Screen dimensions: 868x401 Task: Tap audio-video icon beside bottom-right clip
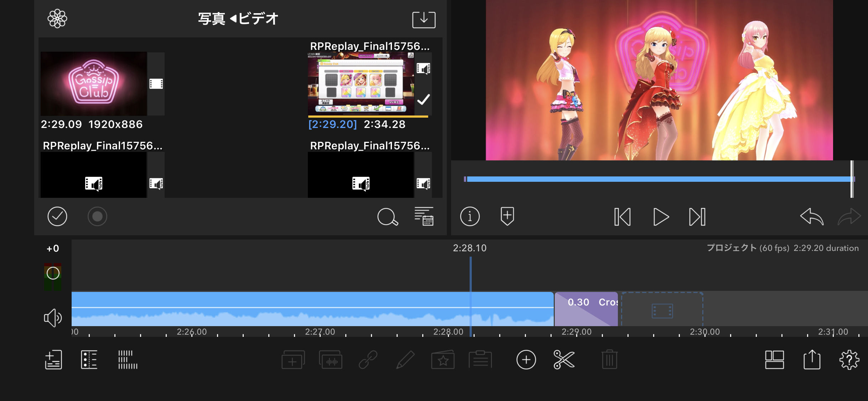click(423, 184)
